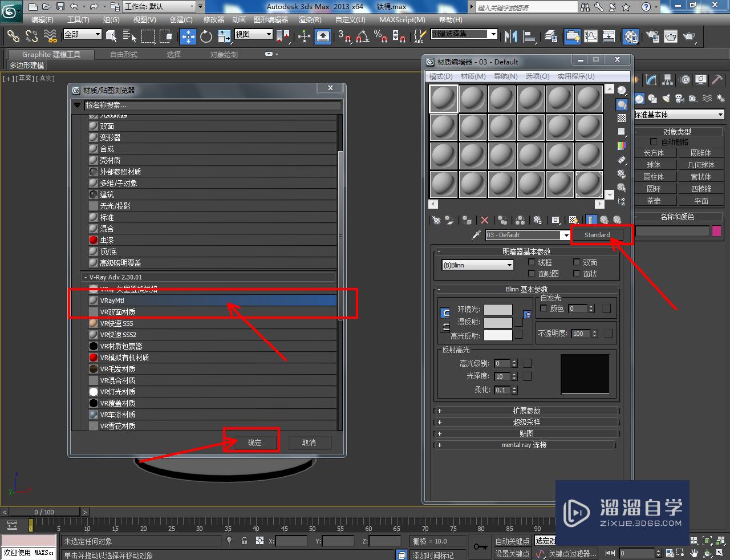This screenshot has height=560, width=730.
Task: Open the MAXScript(M) menu
Action: tap(402, 19)
